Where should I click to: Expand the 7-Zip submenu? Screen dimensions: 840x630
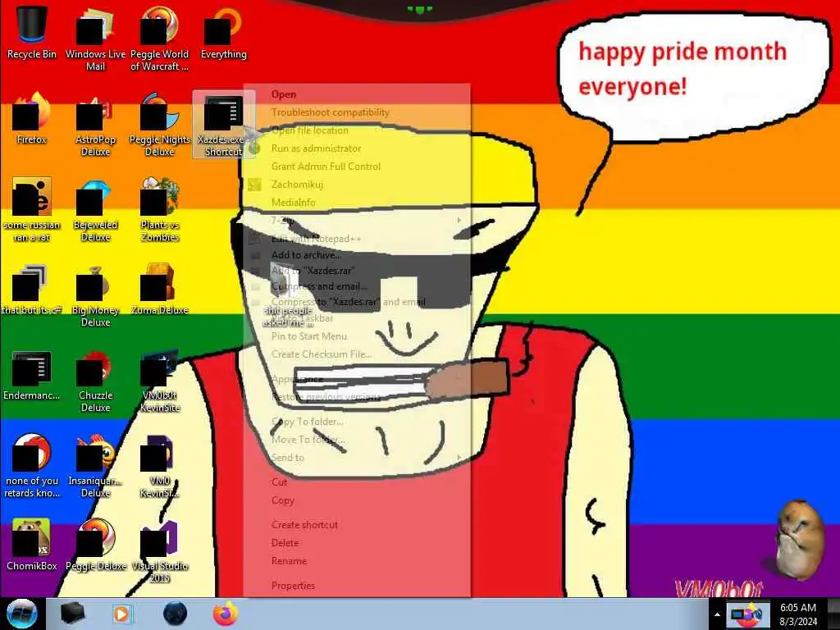pyautogui.click(x=357, y=220)
